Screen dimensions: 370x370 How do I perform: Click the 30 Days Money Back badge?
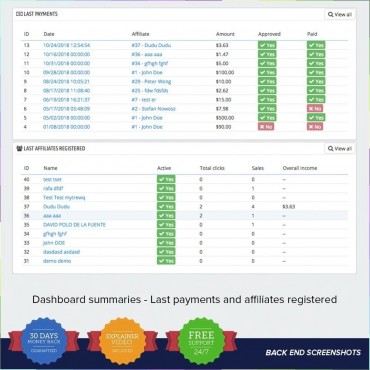point(44,341)
